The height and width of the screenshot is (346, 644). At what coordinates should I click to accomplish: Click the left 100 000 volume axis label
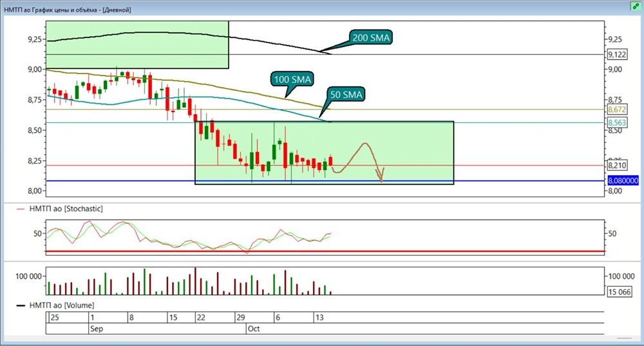(x=28, y=276)
